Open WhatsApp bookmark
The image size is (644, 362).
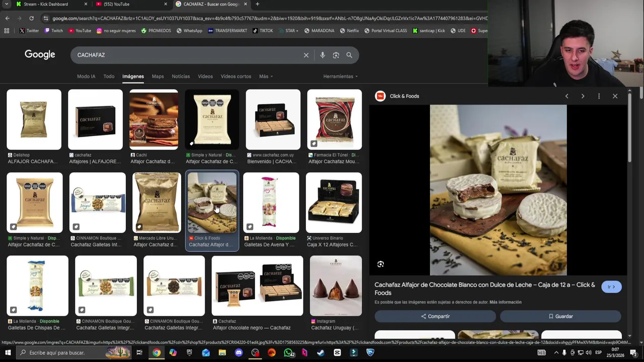point(189,31)
